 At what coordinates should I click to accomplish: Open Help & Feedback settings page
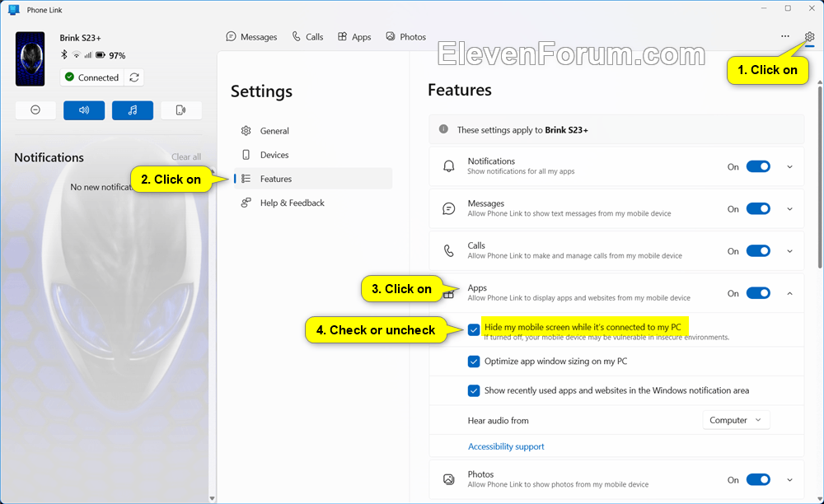[x=313, y=203]
